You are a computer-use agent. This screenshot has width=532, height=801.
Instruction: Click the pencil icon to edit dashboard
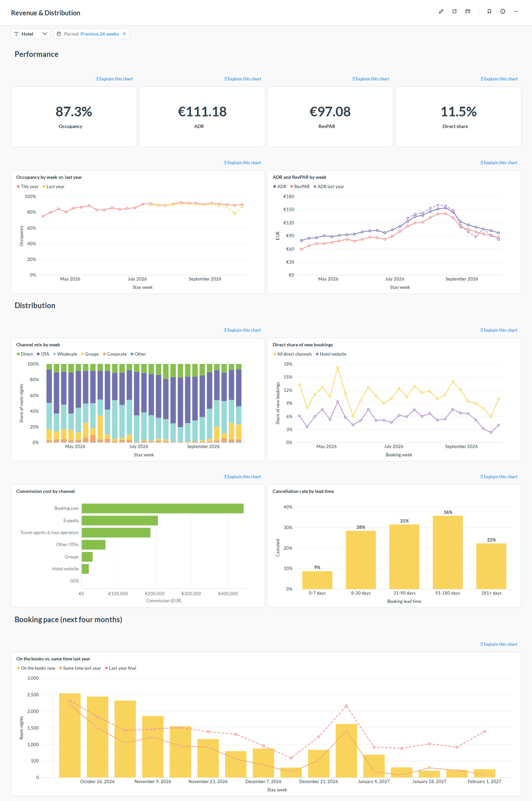pyautogui.click(x=441, y=12)
